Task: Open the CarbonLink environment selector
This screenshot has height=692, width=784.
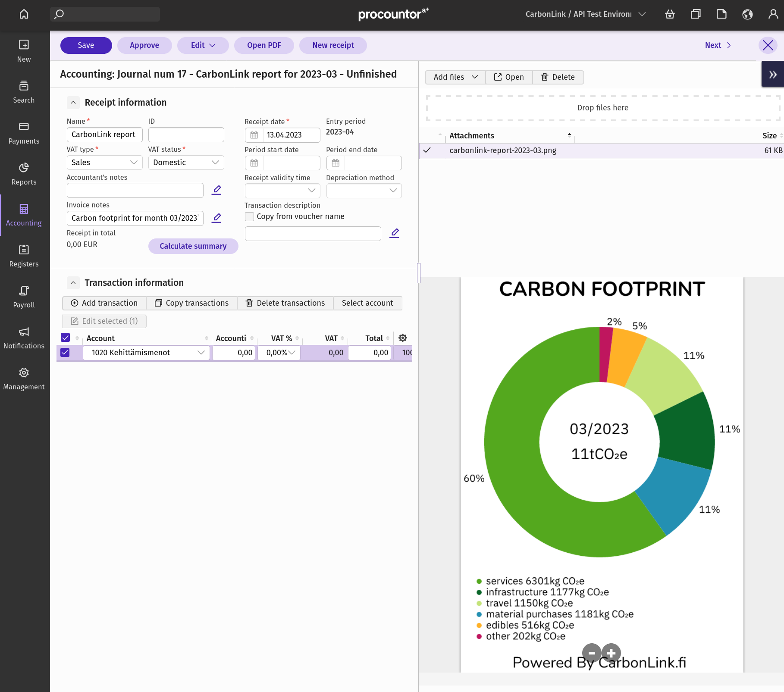Action: click(585, 14)
